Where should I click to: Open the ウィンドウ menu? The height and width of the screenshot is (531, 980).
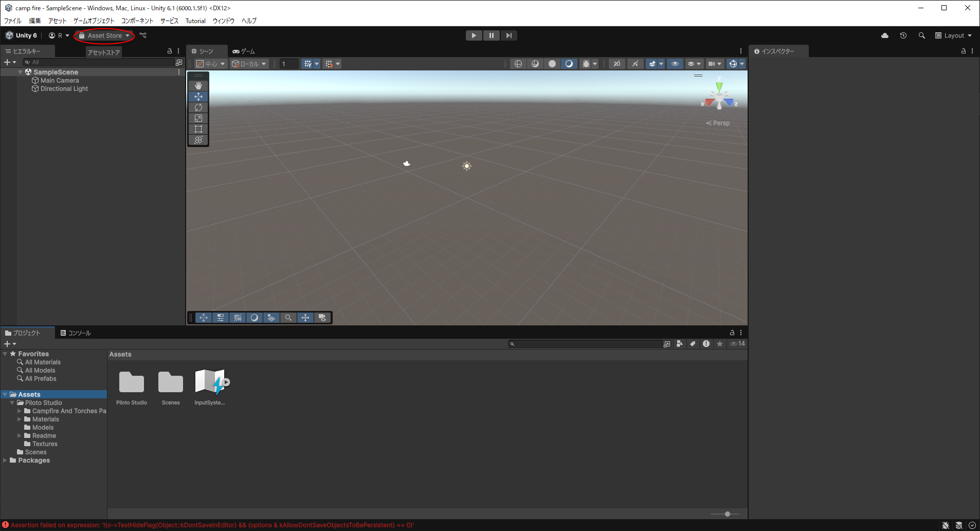pos(224,21)
